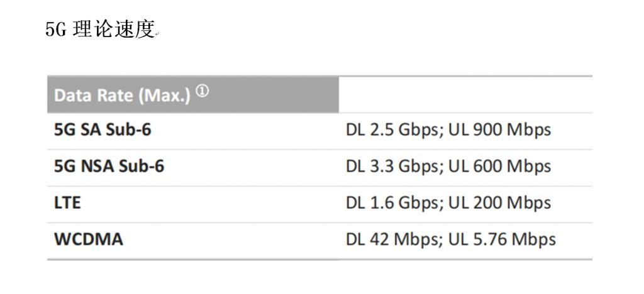Click the 'WCDMA' row label
The width and height of the screenshot is (644, 294).
(88, 239)
